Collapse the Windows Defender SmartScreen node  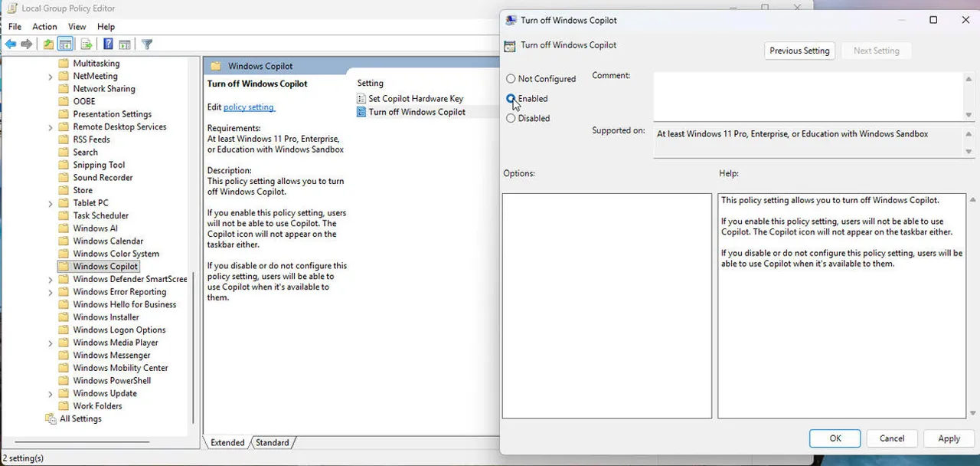pos(50,279)
